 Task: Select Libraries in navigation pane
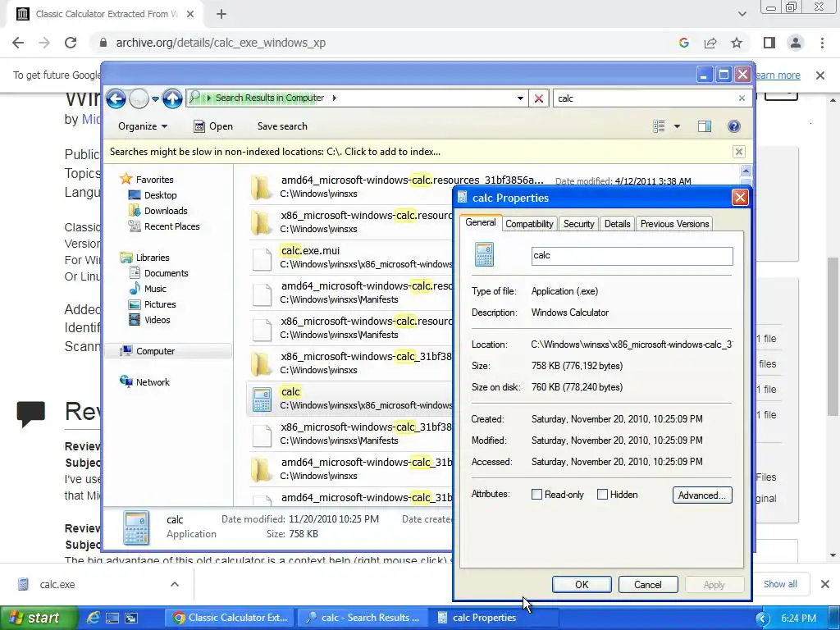152,258
